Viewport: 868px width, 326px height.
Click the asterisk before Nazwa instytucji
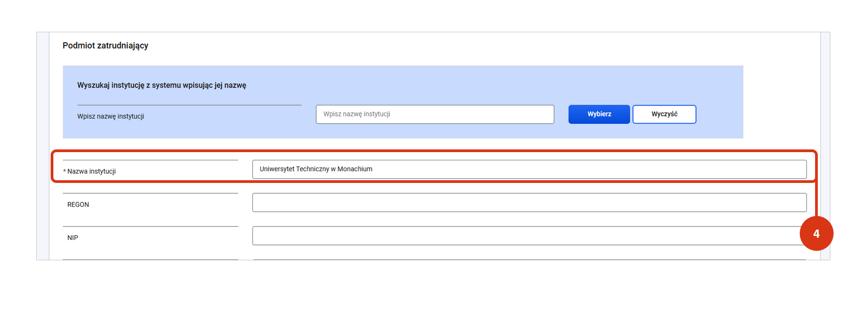pos(64,171)
